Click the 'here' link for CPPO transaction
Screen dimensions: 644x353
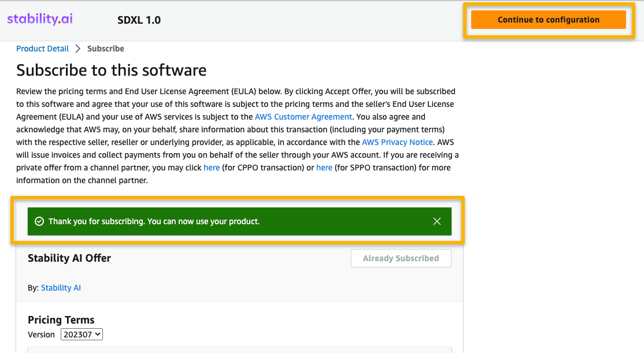[212, 168]
